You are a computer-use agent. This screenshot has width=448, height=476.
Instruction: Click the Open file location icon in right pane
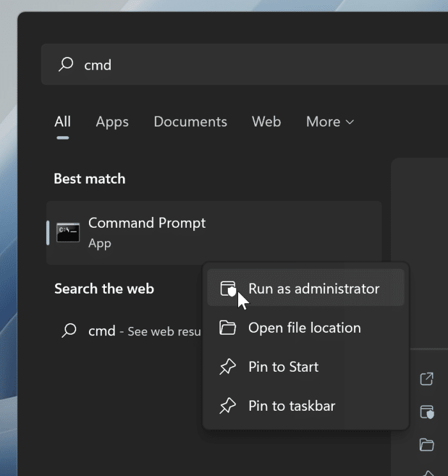(427, 445)
